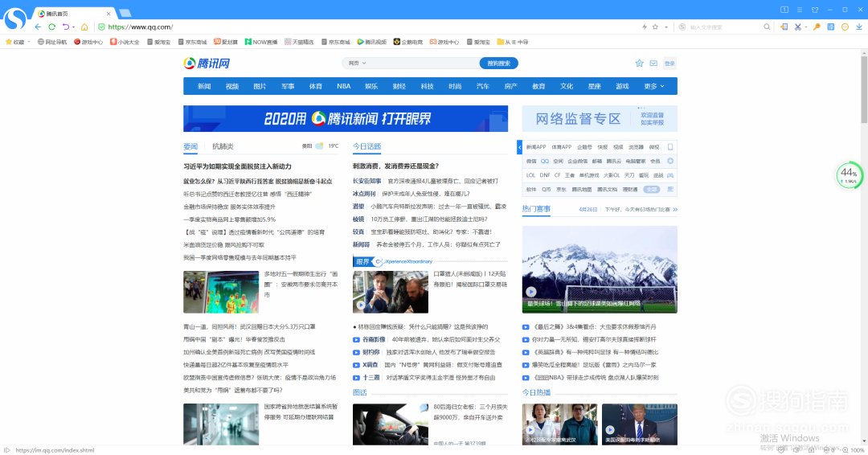Open the browser main menu icon

click(x=800, y=10)
